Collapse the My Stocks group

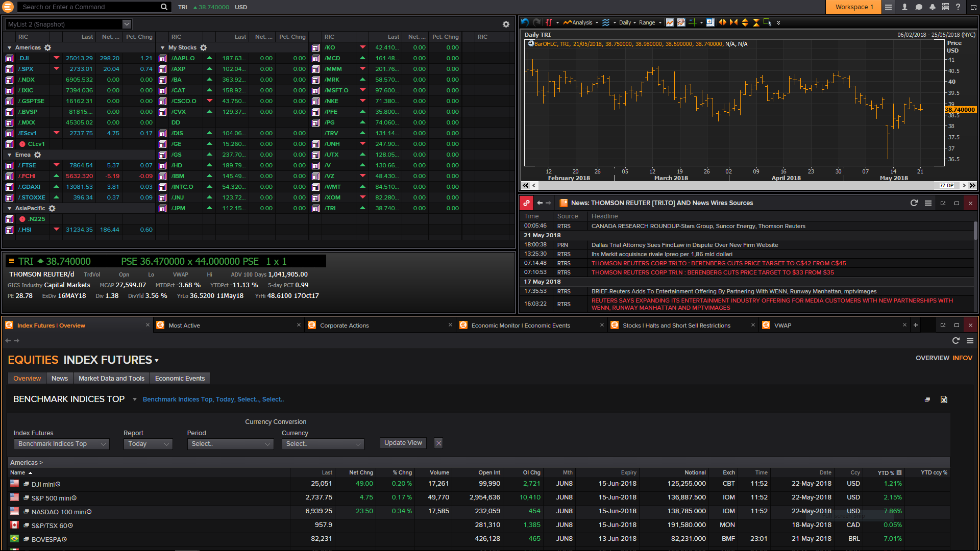tap(163, 47)
